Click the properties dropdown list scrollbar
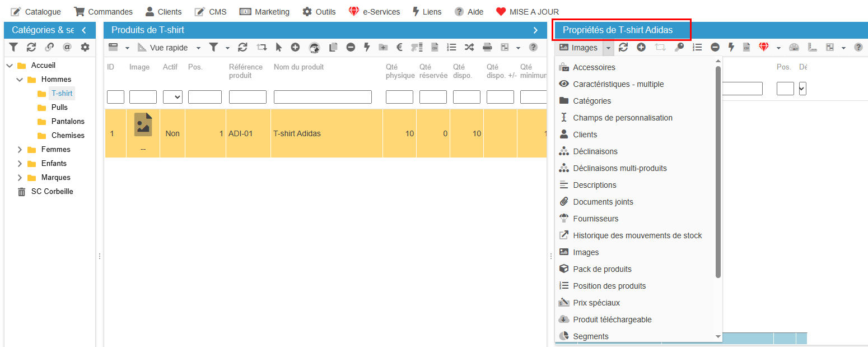This screenshot has height=347, width=868. (718, 172)
